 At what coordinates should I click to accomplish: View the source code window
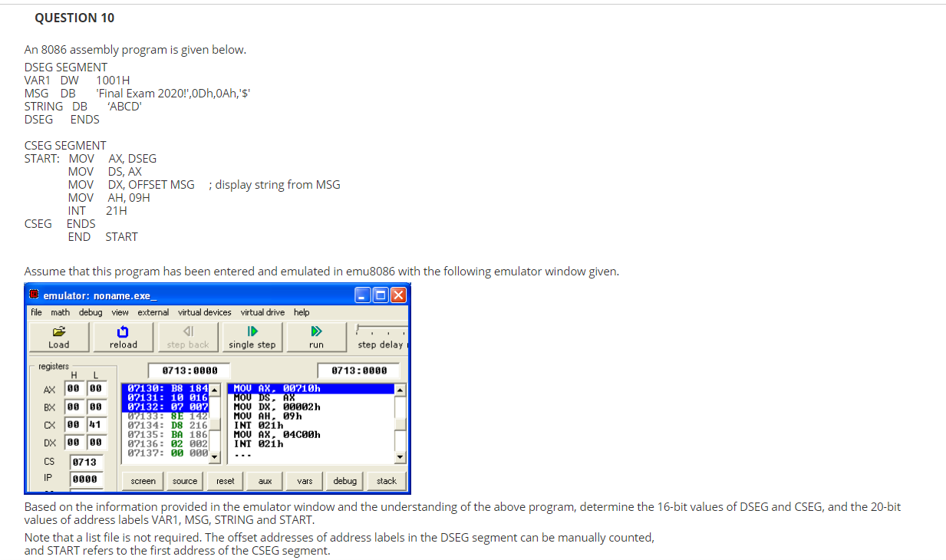point(184,480)
